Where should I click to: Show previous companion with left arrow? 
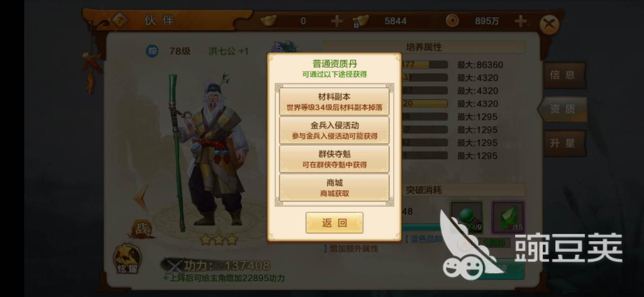tap(142, 198)
